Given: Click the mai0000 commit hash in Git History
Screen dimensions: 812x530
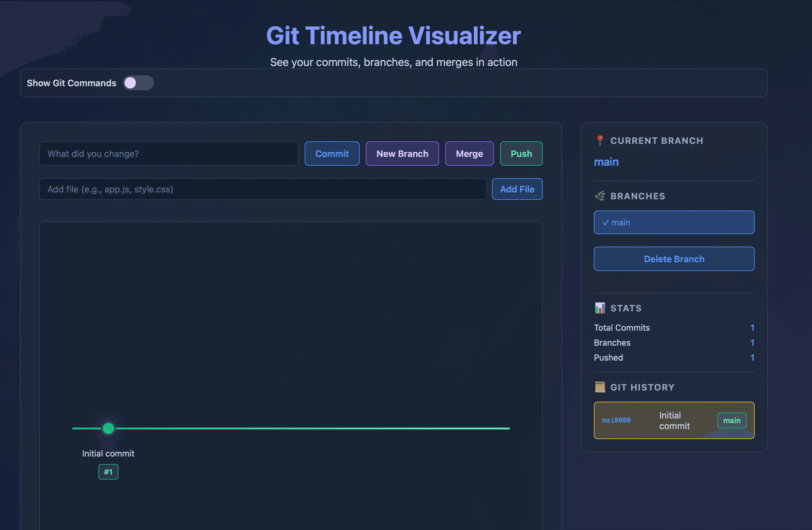Looking at the screenshot, I should [617, 420].
